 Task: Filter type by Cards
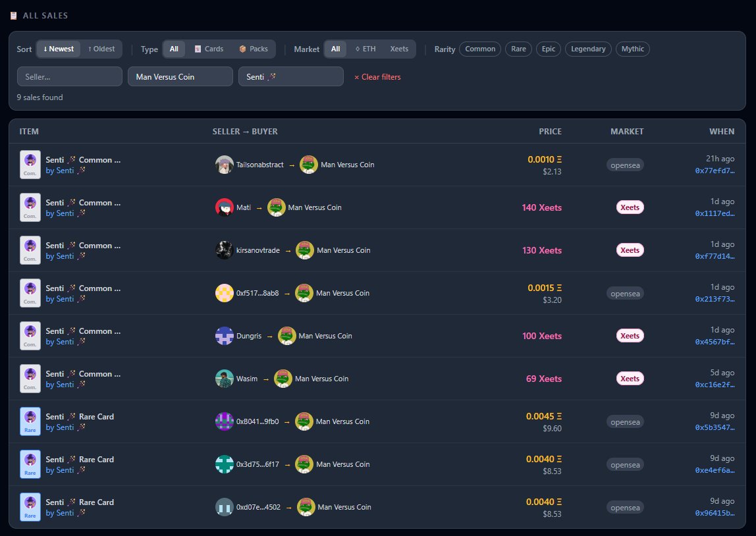pos(209,49)
